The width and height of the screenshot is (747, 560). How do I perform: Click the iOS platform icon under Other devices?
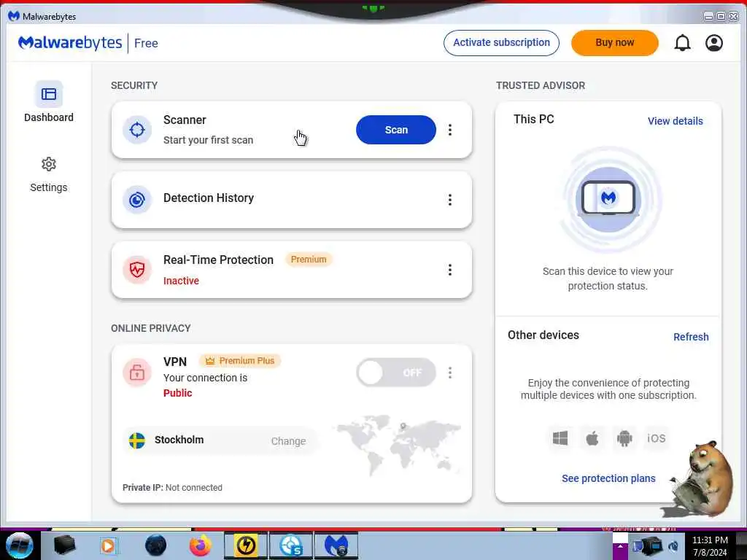[x=656, y=438]
